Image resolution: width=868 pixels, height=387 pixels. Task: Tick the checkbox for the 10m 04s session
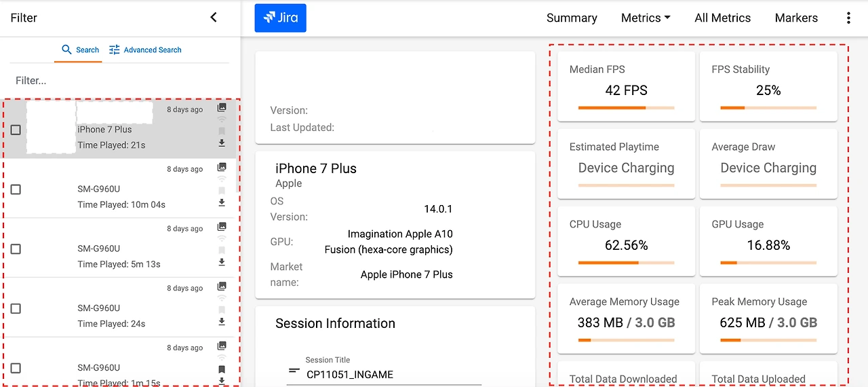[x=16, y=189]
